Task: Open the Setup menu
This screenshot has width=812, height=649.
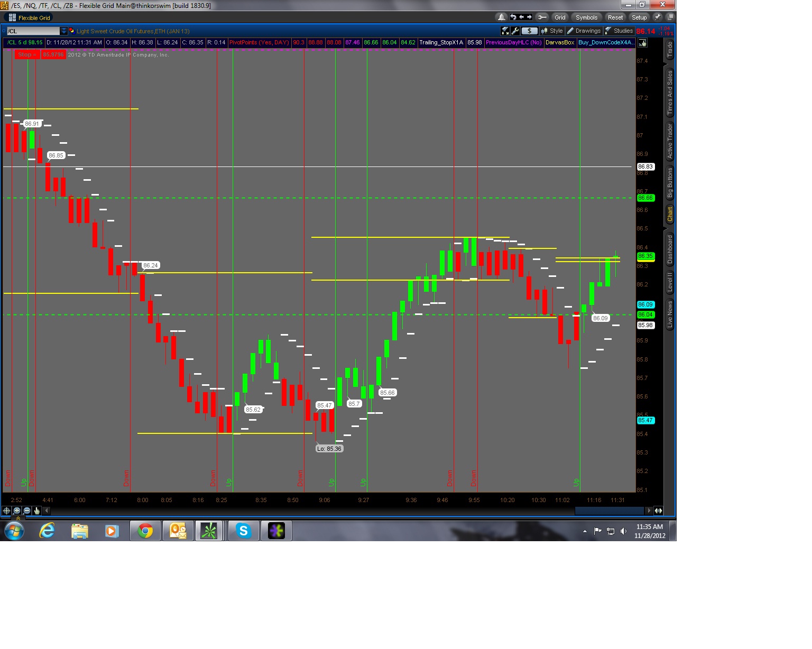Action: (x=639, y=17)
